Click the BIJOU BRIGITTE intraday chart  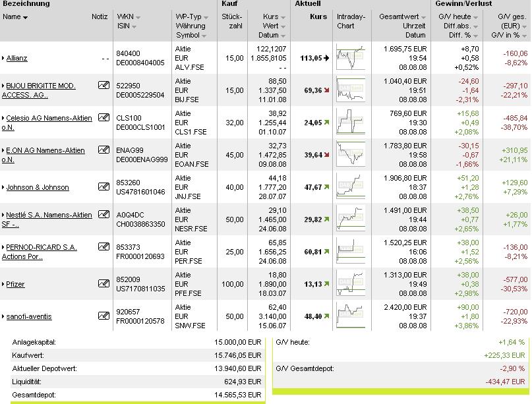tap(351, 90)
